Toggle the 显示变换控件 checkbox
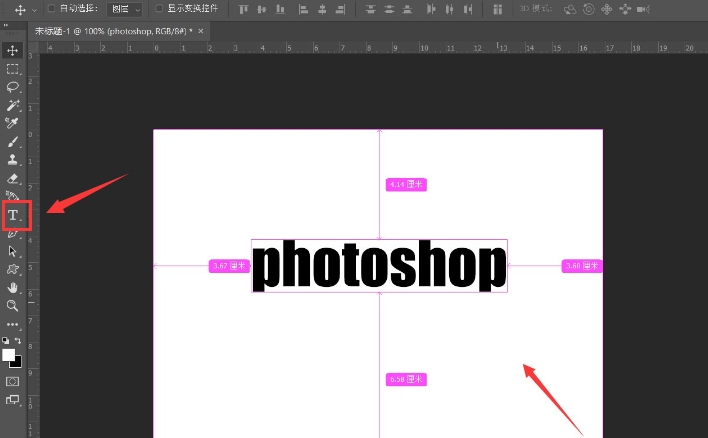The image size is (708, 438). tap(159, 8)
